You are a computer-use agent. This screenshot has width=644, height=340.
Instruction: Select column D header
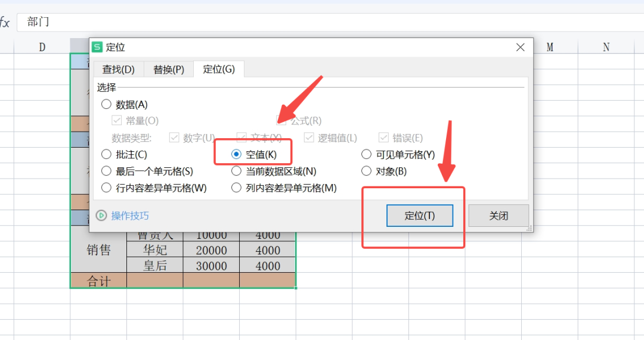[42, 47]
